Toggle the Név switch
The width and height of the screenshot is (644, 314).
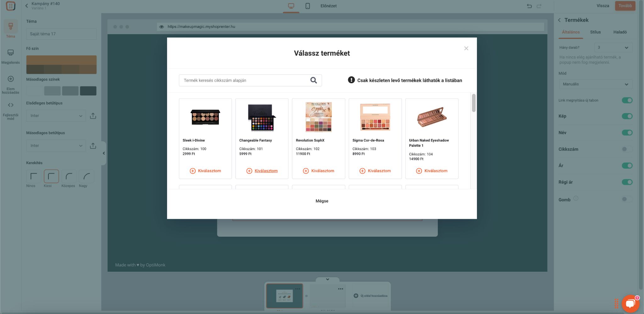(627, 132)
